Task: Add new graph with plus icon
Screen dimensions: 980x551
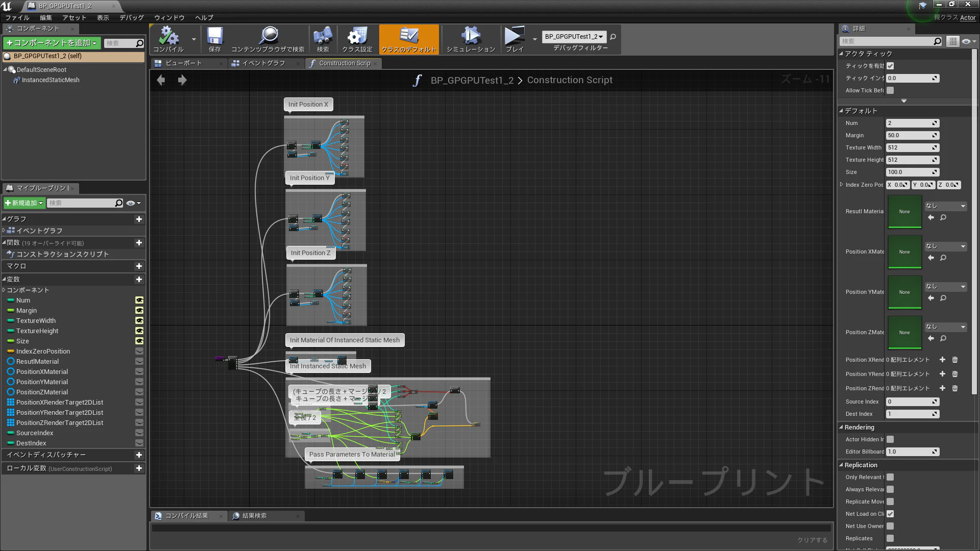Action: pos(139,219)
